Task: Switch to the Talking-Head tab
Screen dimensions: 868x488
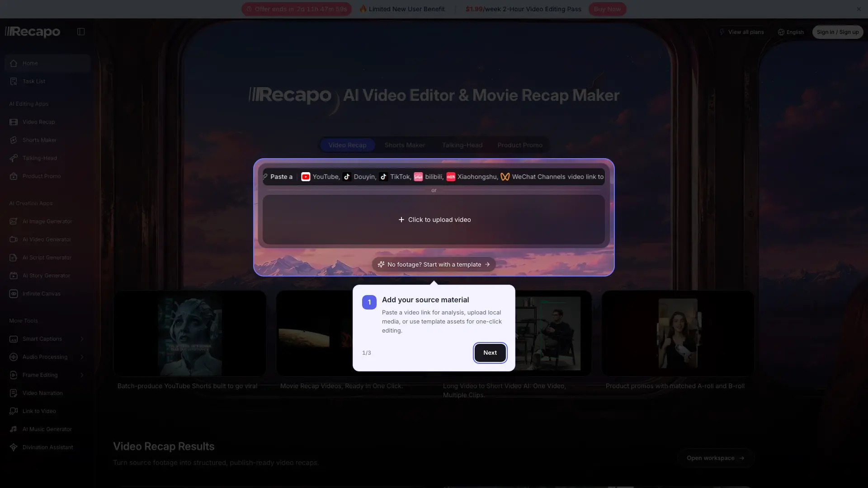Action: point(462,145)
